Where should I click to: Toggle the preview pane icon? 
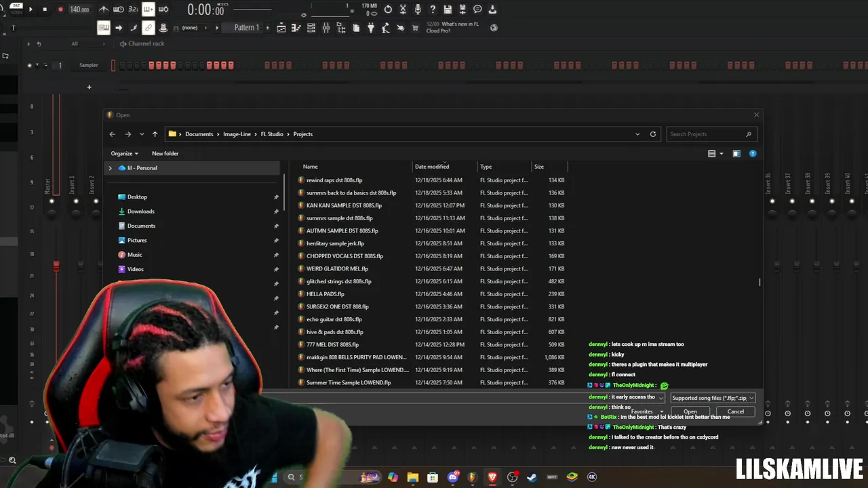tap(736, 154)
